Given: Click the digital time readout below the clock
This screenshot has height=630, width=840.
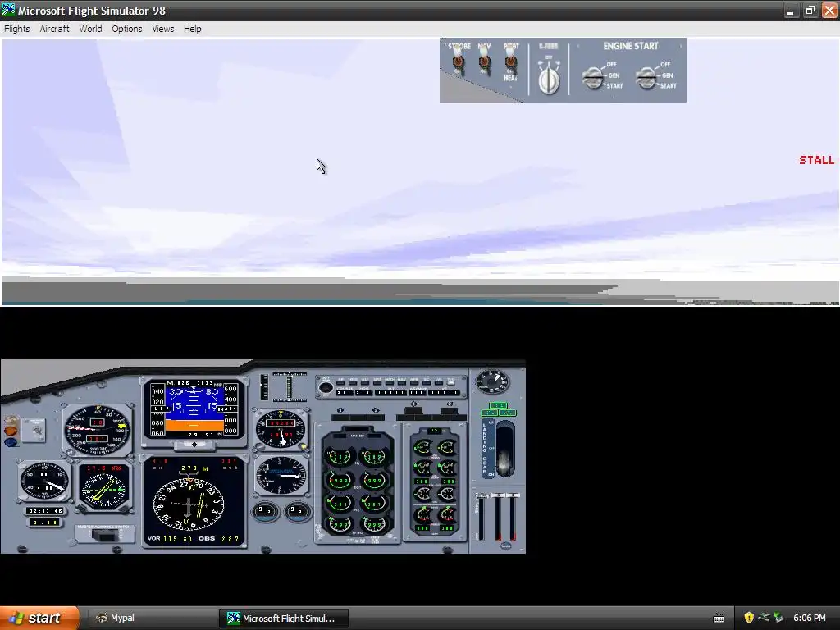Looking at the screenshot, I should pos(46,511).
